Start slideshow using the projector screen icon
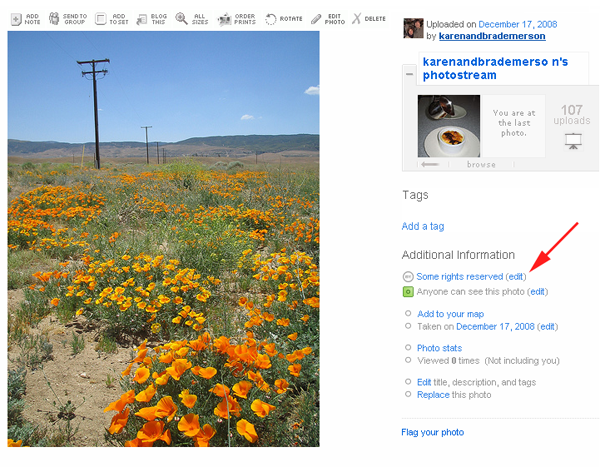This screenshot has width=600, height=467. [573, 141]
